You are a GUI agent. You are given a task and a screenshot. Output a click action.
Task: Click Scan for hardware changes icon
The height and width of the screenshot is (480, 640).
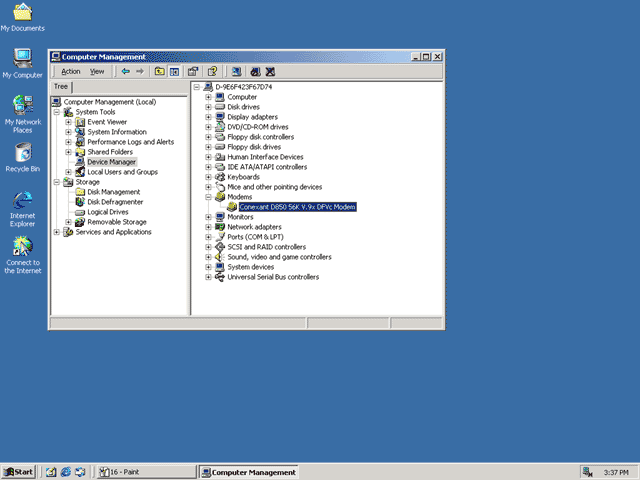tap(236, 71)
